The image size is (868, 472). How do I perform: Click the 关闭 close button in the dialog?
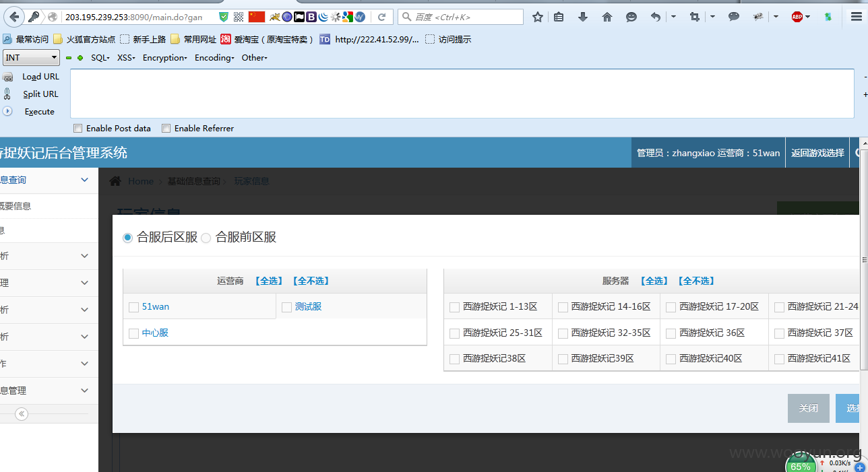809,408
